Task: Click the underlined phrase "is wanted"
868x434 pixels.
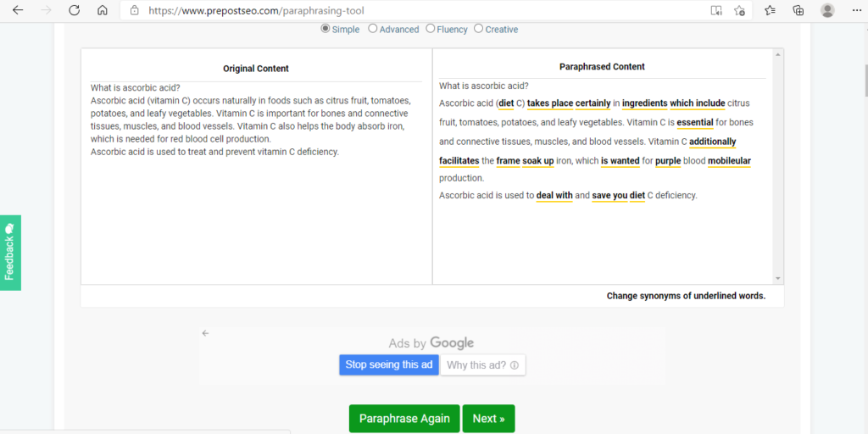Action: tap(620, 161)
